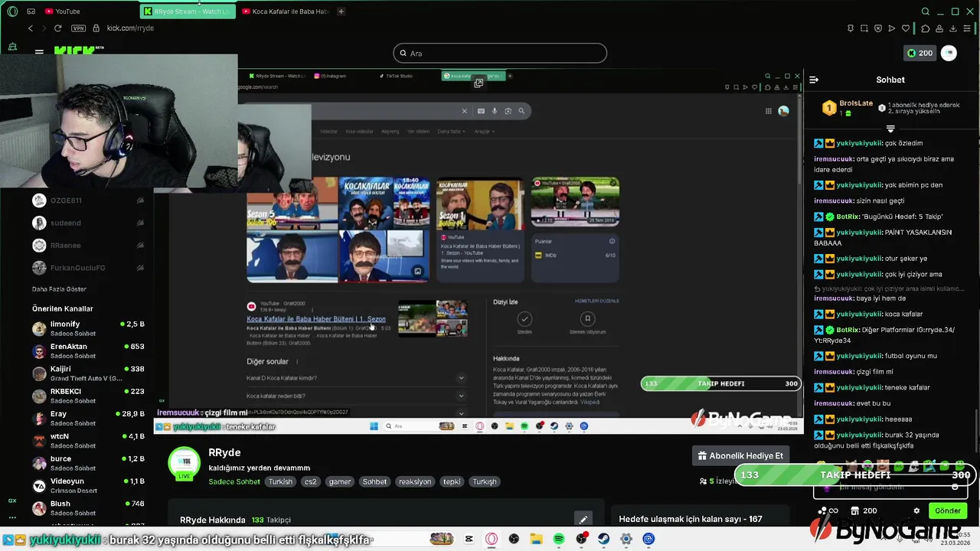Go back to the previous page
This screenshot has height=551, width=980.
[x=31, y=28]
